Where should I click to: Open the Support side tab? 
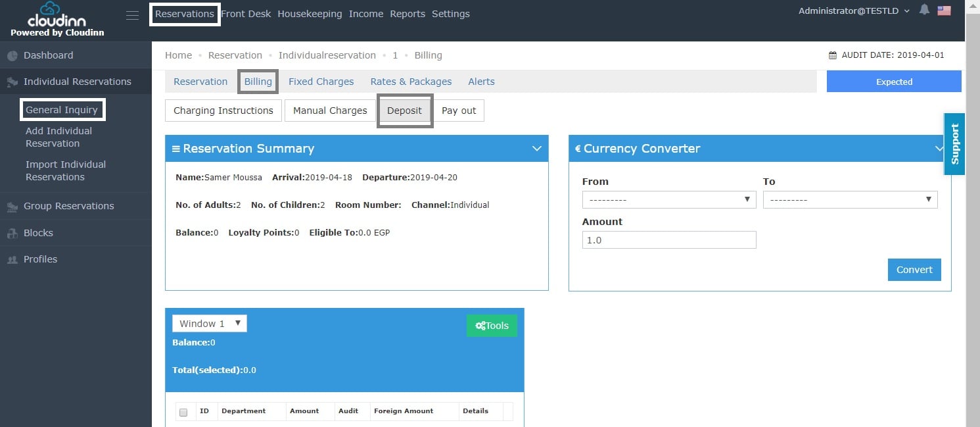[x=954, y=144]
